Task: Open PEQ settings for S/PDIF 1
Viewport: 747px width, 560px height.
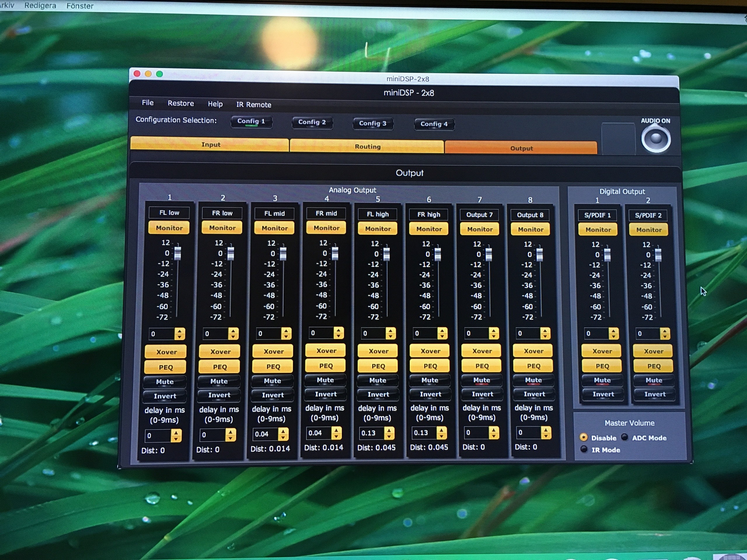Action: (x=602, y=366)
